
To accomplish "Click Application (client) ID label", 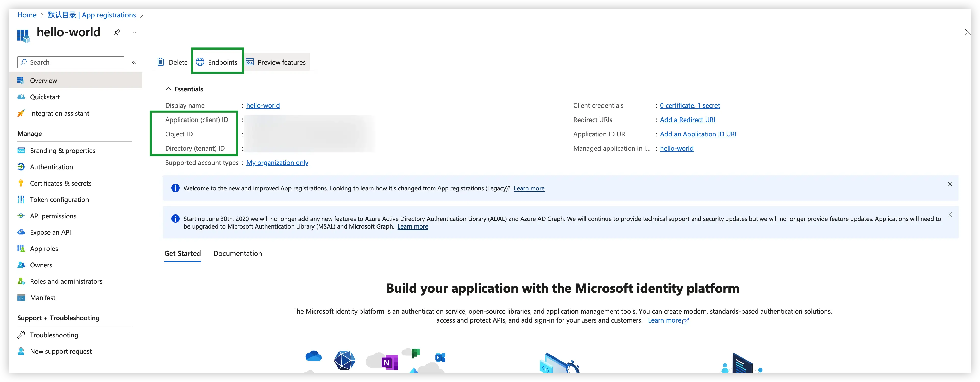I will [197, 120].
